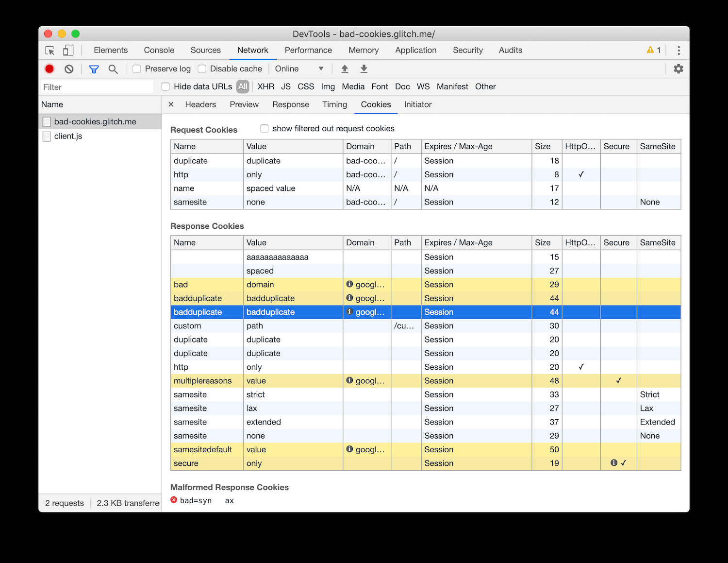Open the network filter bar
Image resolution: width=728 pixels, height=563 pixels.
94,68
